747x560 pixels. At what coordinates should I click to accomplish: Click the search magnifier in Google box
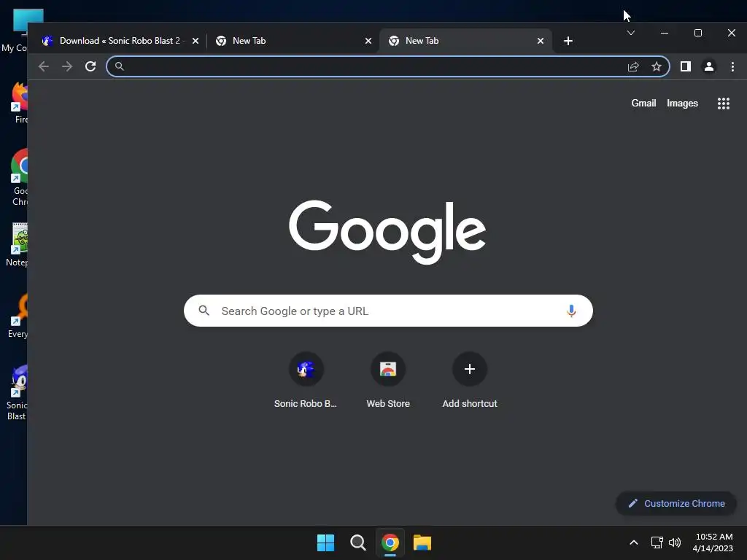coord(204,311)
